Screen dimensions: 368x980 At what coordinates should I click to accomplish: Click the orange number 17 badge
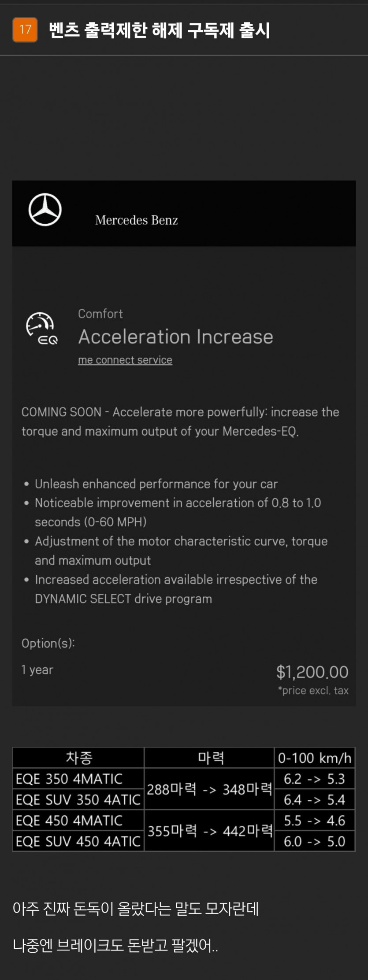tap(25, 30)
